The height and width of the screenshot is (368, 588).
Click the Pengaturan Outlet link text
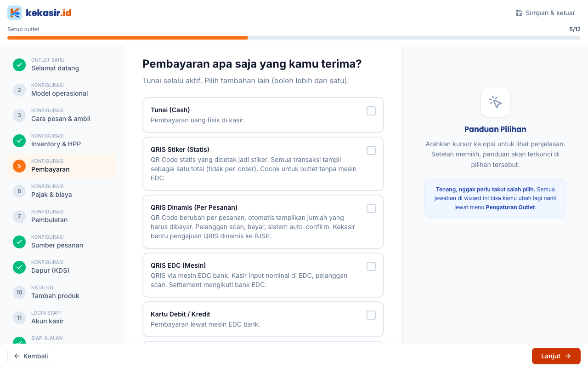click(510, 207)
